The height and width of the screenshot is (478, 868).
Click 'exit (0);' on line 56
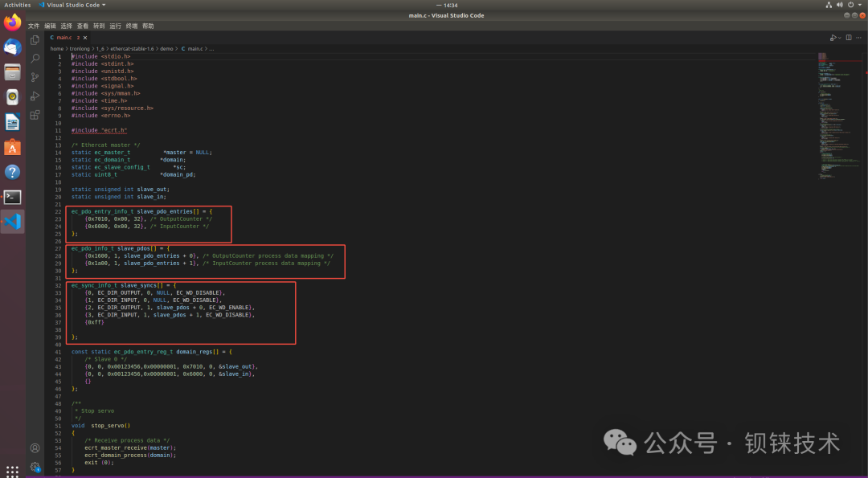[x=99, y=463]
